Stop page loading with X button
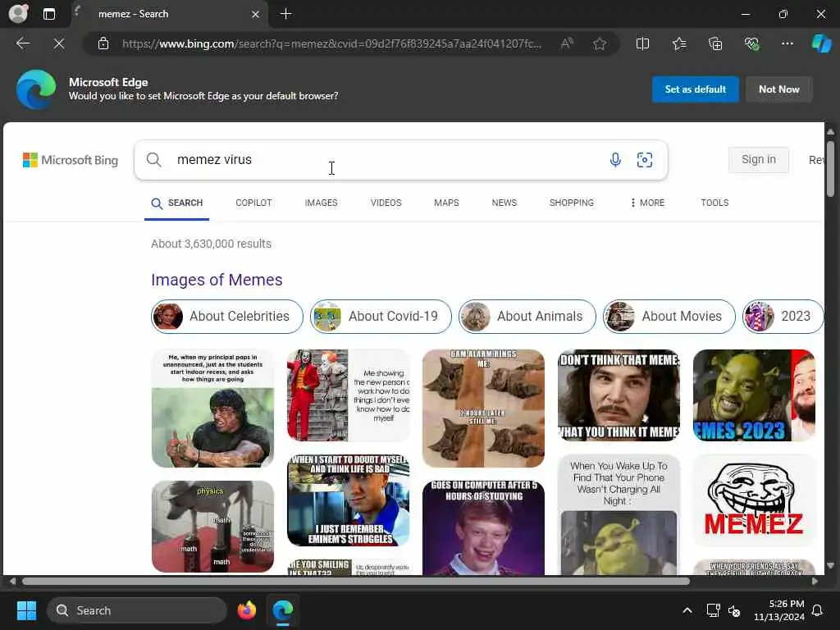840x630 pixels. [59, 43]
